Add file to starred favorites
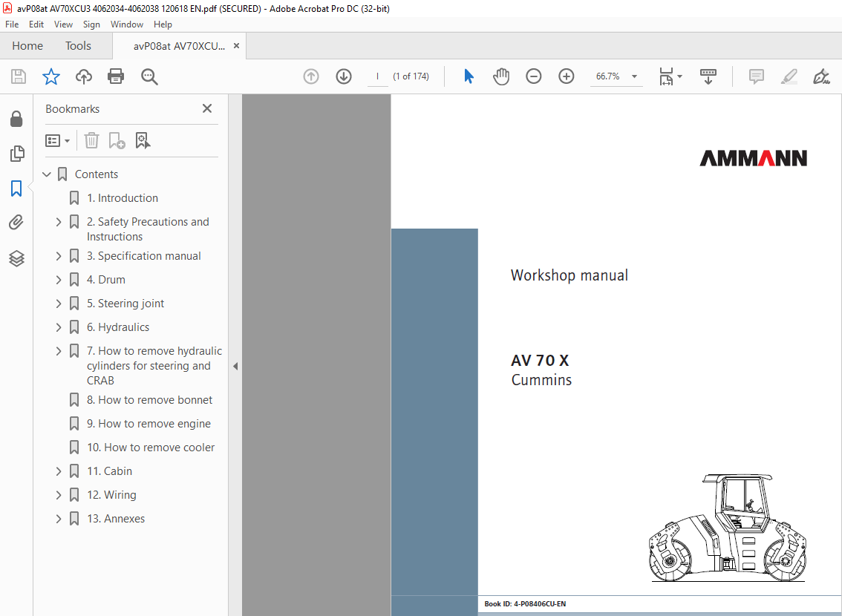The height and width of the screenshot is (616, 842). [51, 76]
